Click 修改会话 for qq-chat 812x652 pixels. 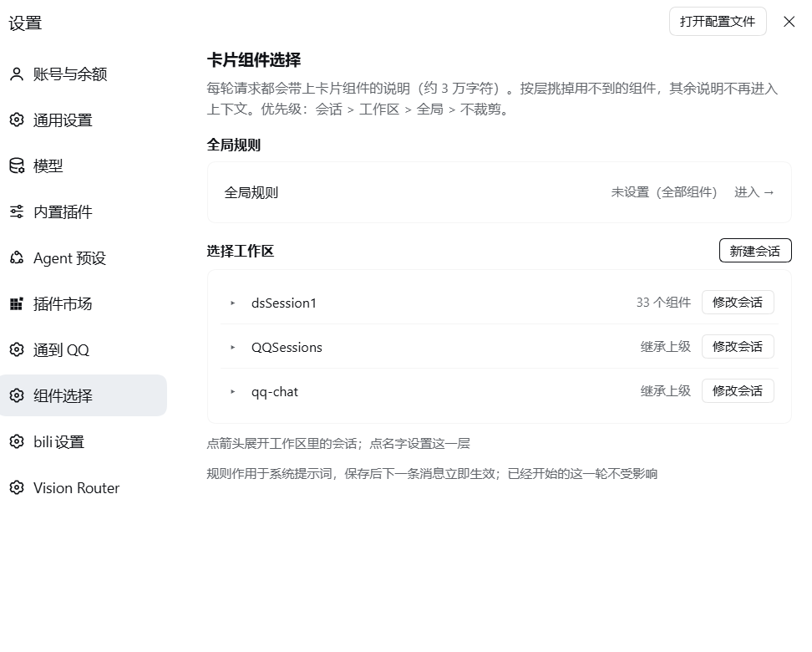(x=738, y=391)
